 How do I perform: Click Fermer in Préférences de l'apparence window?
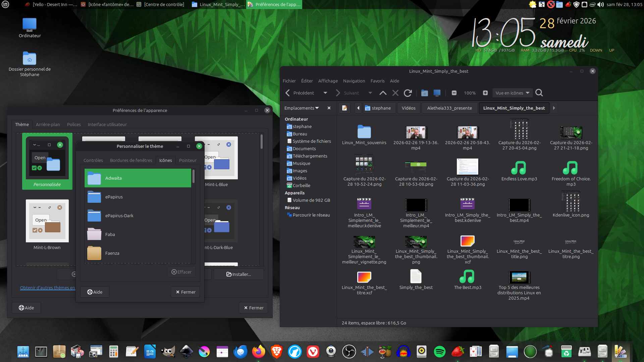pos(254,308)
